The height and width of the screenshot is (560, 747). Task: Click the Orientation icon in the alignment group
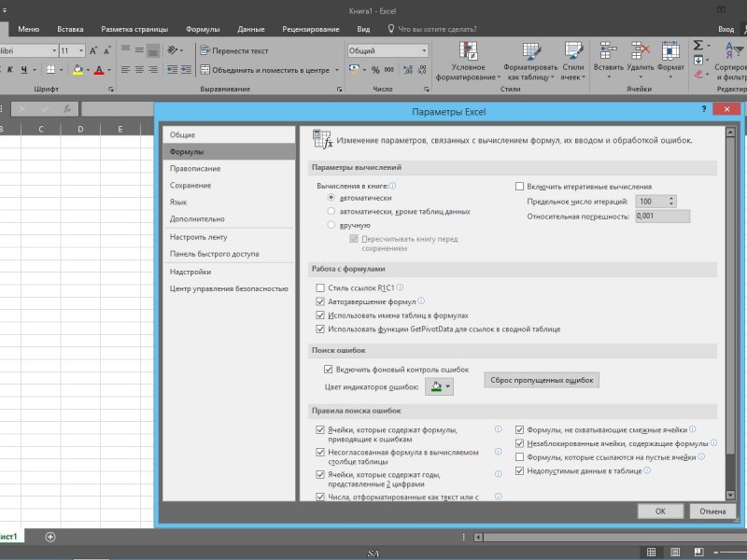(x=173, y=50)
